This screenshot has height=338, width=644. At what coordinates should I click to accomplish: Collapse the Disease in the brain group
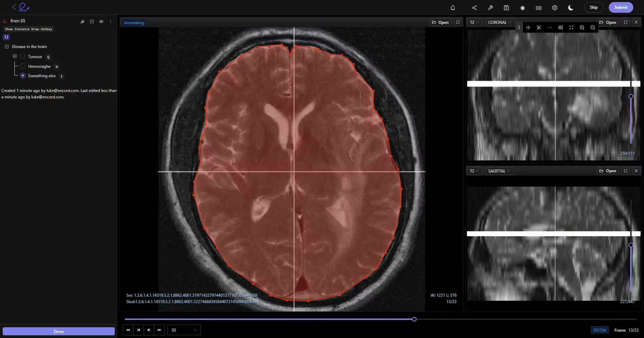tap(7, 47)
